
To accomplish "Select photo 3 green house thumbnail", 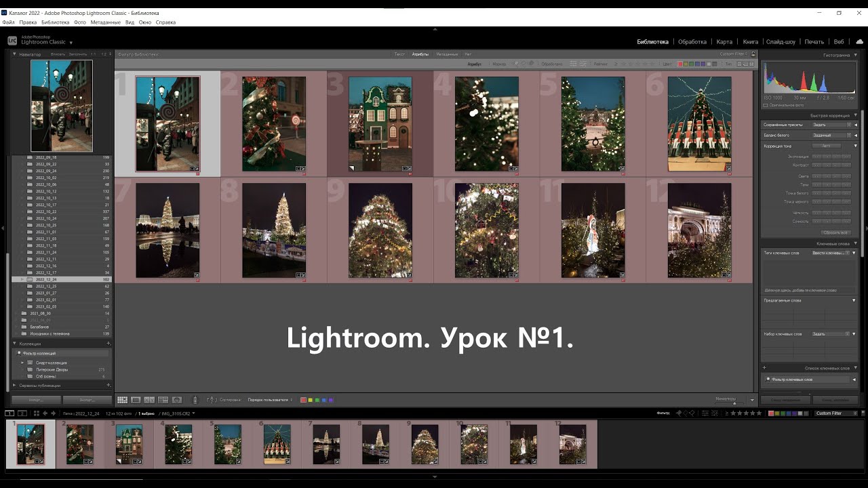I will tap(380, 123).
